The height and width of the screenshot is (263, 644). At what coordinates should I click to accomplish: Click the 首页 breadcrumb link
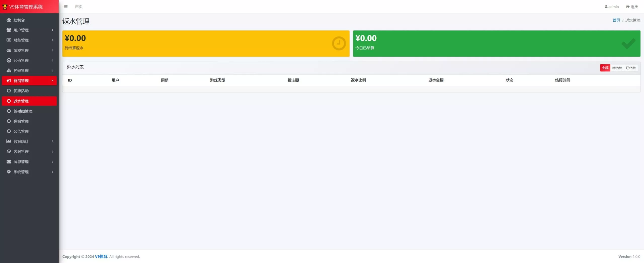[616, 20]
